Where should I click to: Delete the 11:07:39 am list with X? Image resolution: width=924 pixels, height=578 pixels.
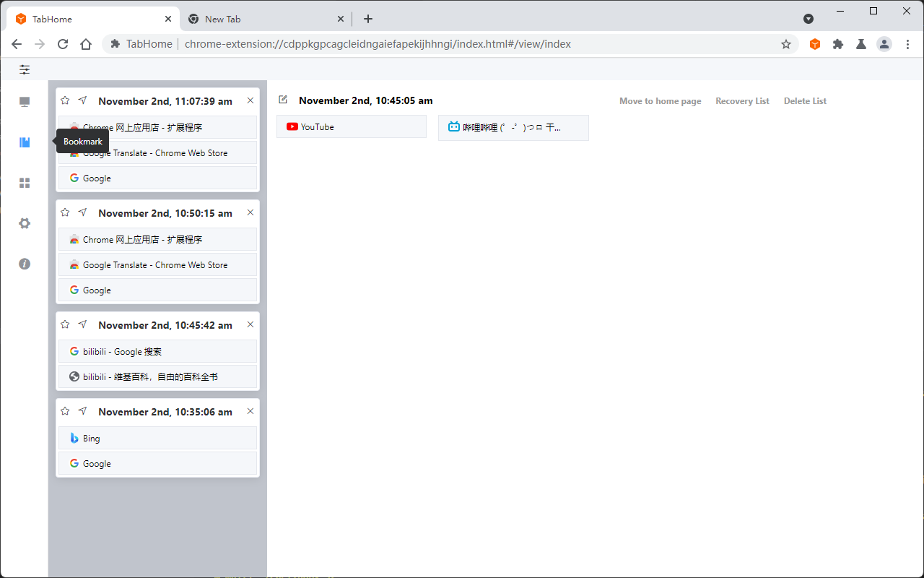pos(250,100)
